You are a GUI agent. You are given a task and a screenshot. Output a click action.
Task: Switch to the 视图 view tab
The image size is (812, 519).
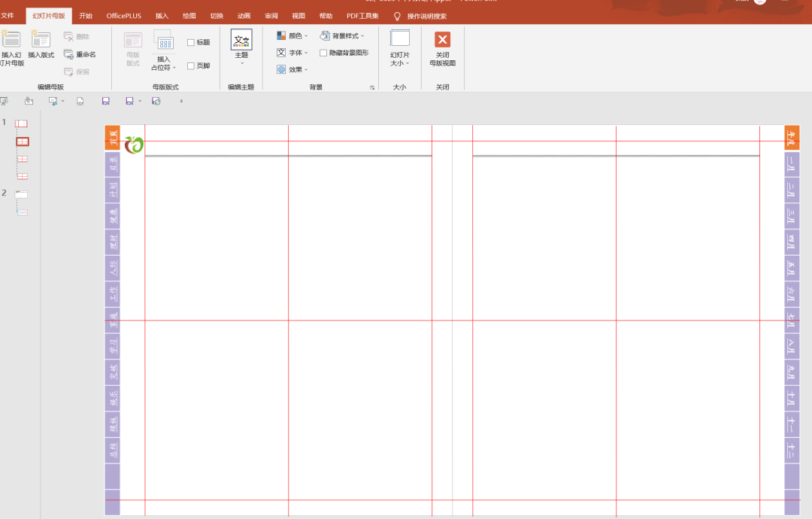pos(298,16)
